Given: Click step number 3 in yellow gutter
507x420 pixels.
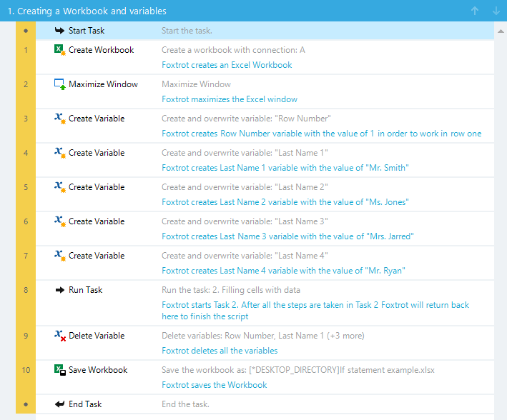Looking at the screenshot, I should coord(26,119).
